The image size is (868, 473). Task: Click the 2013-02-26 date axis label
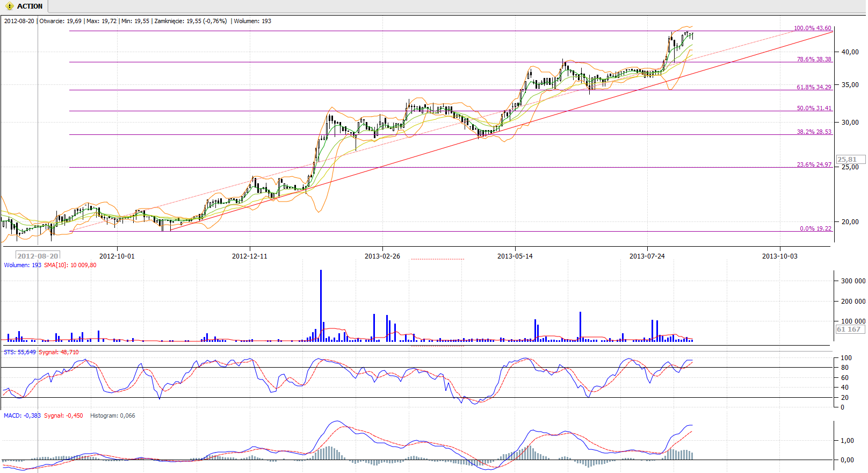382,256
